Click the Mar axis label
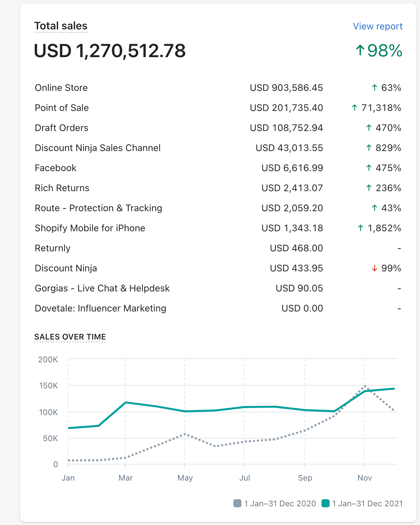This screenshot has height=525, width=420. (x=126, y=478)
